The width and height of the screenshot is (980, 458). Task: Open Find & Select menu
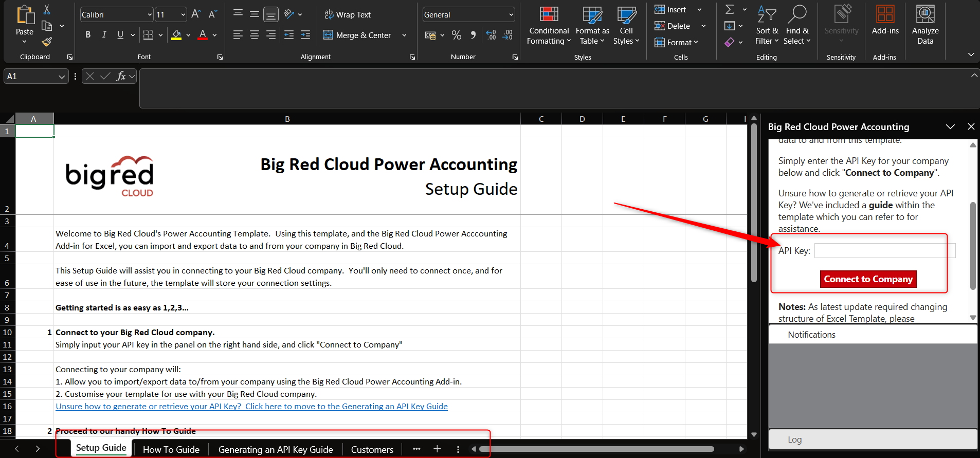click(x=797, y=26)
